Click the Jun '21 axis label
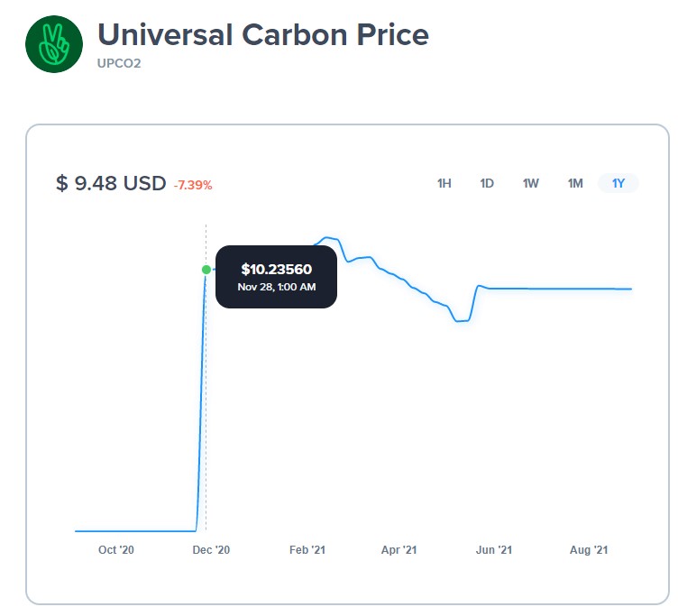Image resolution: width=678 pixels, height=616 pixels. pos(494,550)
